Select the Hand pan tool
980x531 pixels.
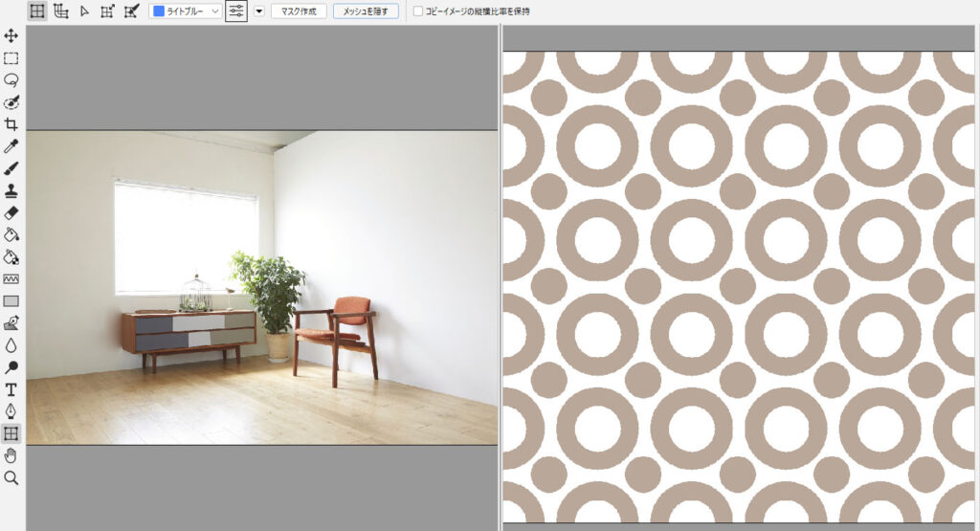[x=11, y=455]
